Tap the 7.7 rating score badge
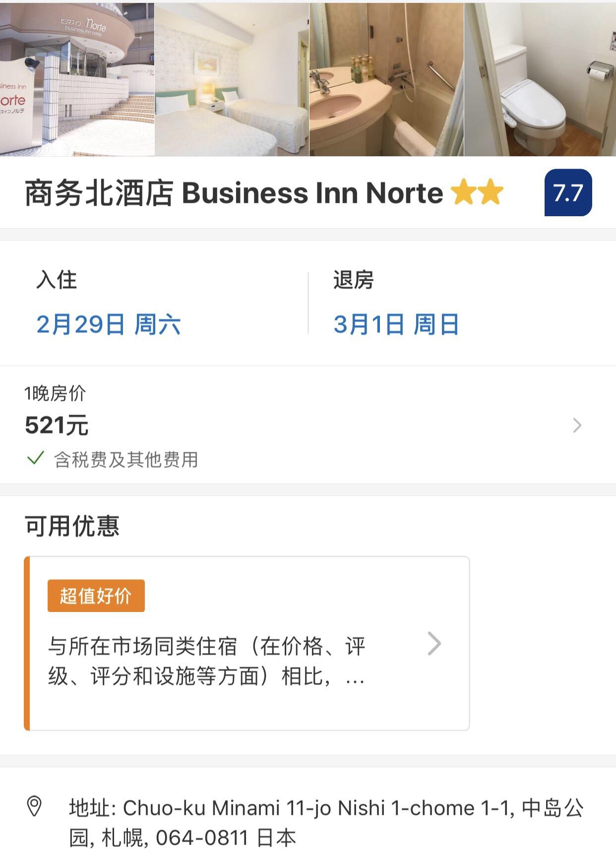The width and height of the screenshot is (616, 858). click(568, 193)
